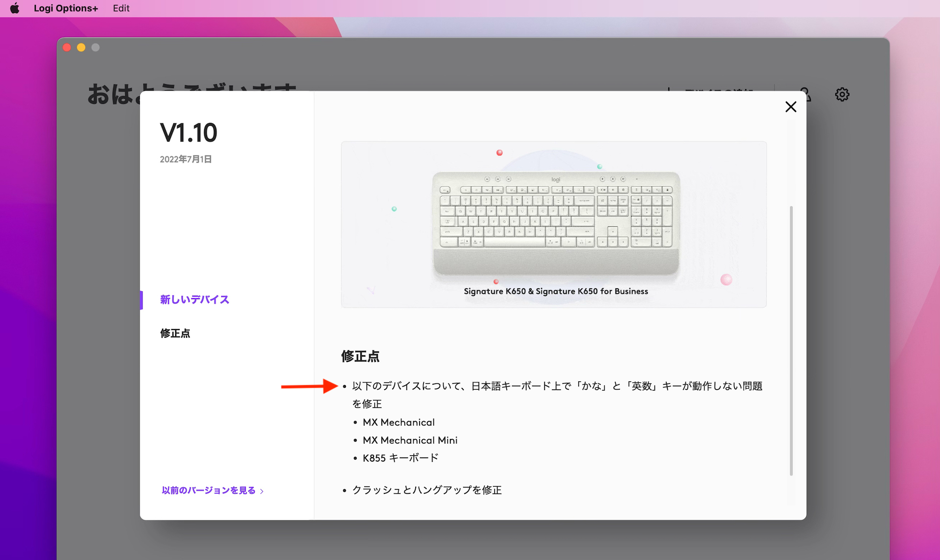Click the release notes vertical scrollbar
This screenshot has width=940, height=560.
click(x=791, y=340)
